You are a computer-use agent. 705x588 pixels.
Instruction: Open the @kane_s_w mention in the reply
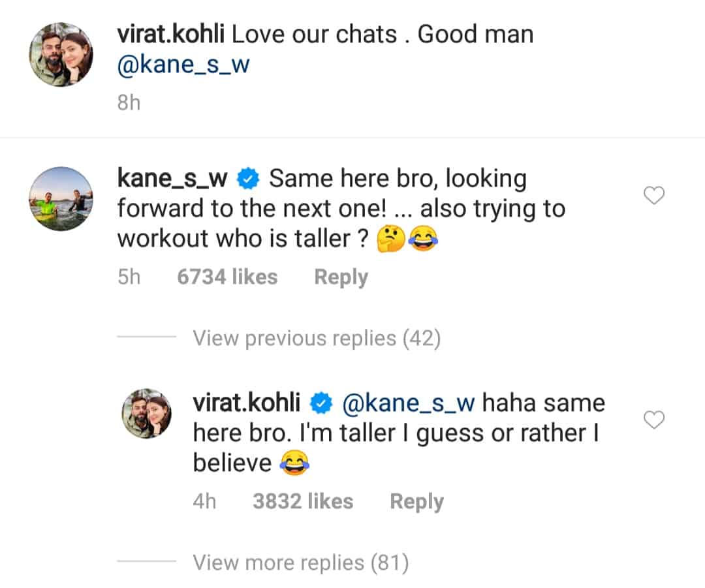point(409,403)
